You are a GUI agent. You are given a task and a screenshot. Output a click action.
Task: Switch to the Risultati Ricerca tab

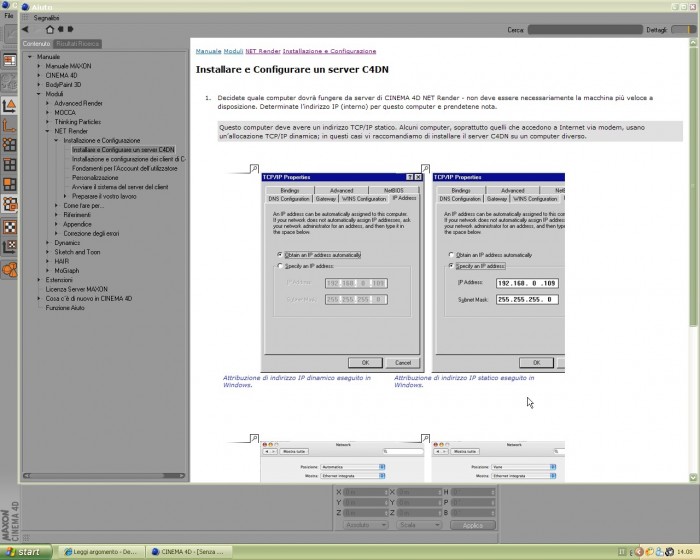pyautogui.click(x=78, y=44)
